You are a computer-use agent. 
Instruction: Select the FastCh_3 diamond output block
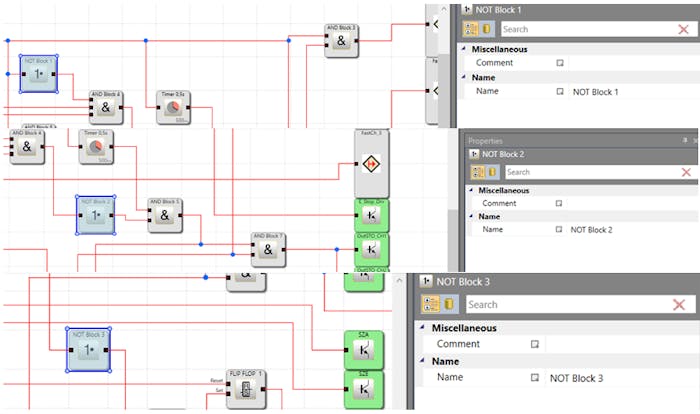(371, 163)
